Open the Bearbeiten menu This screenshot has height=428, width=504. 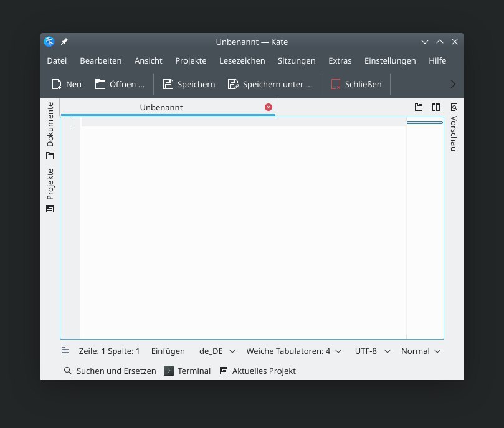coord(100,60)
